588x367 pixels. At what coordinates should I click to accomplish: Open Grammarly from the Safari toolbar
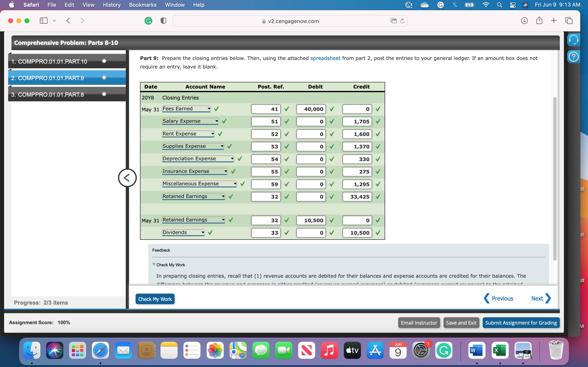[148, 21]
